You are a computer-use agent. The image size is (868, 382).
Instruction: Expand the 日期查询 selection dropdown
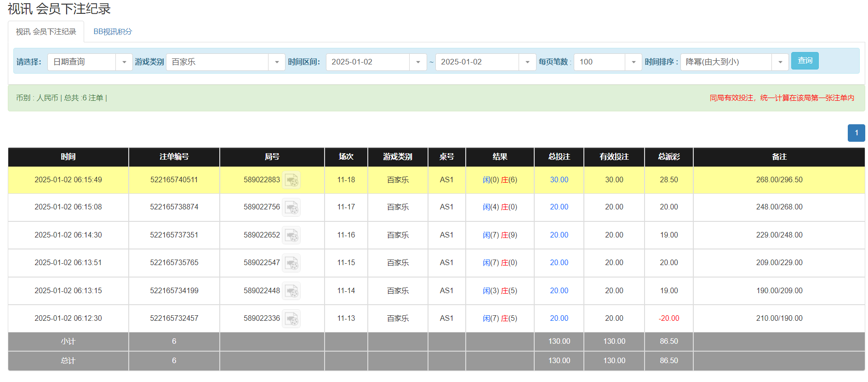click(x=124, y=62)
